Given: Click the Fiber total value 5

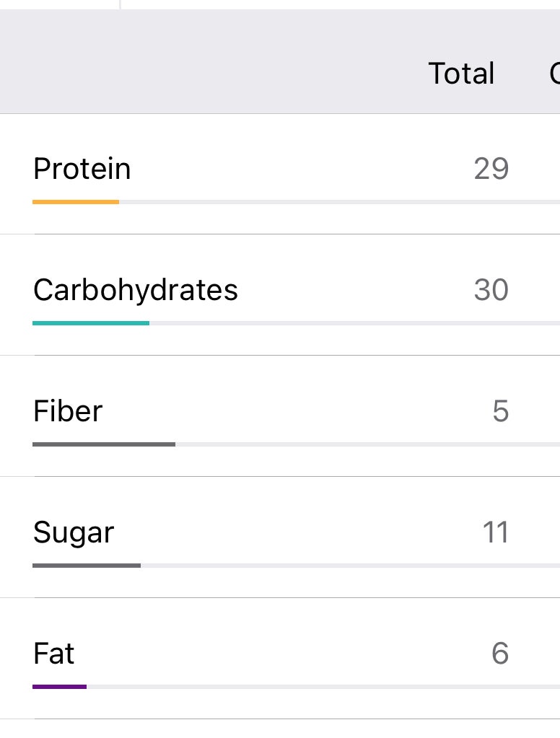Looking at the screenshot, I should (x=501, y=411).
